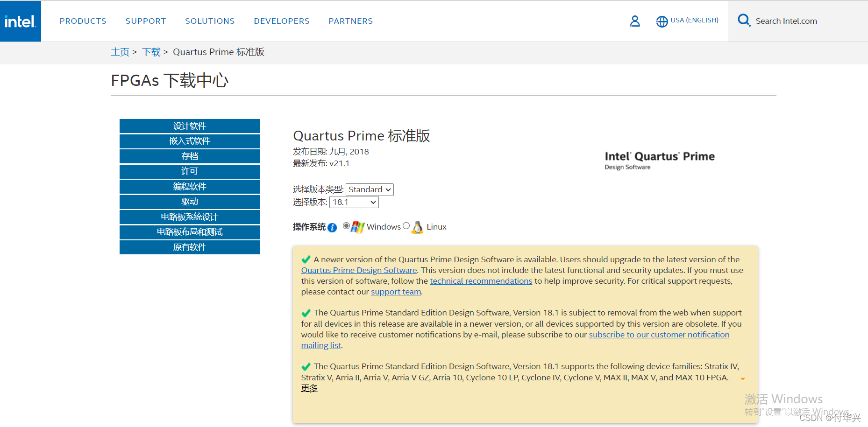Open 电路板系统设计 sidebar item
Screen dimensions: 868x427
pos(190,217)
